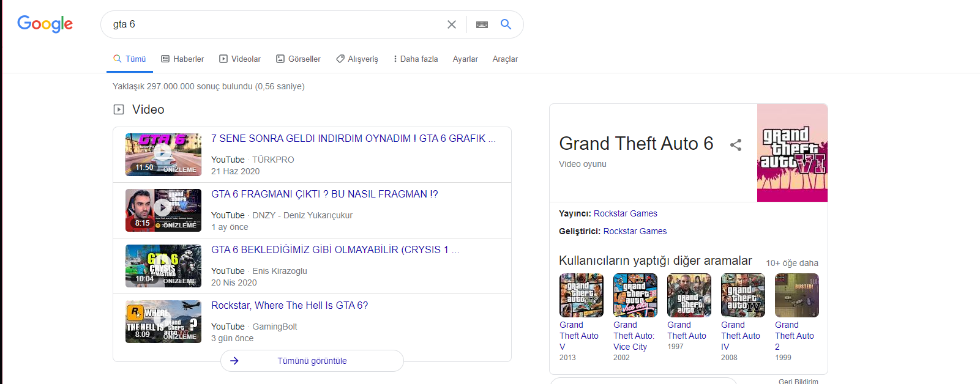
Task: Click the 'Geri Bildirim' feedback link
Action: pos(798,381)
